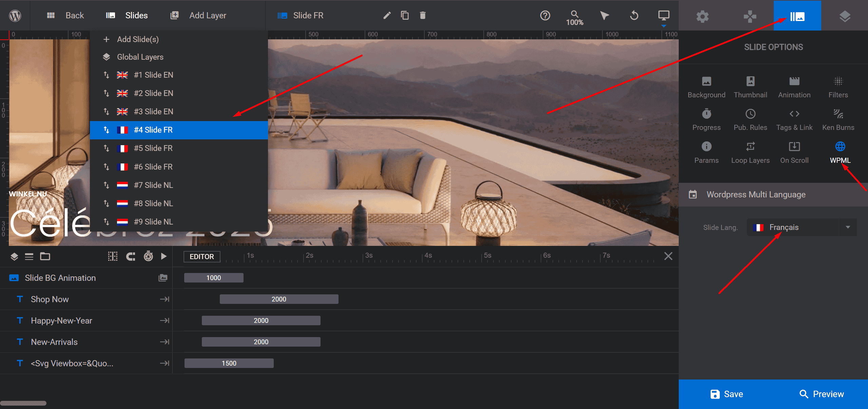The height and width of the screenshot is (409, 868).
Task: Select #7 Slide NL from list
Action: (x=153, y=185)
